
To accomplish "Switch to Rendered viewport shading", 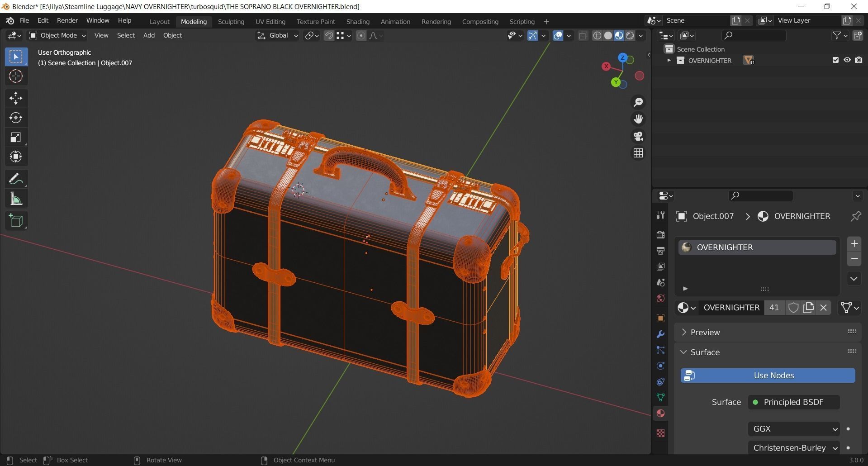I will click(x=630, y=36).
